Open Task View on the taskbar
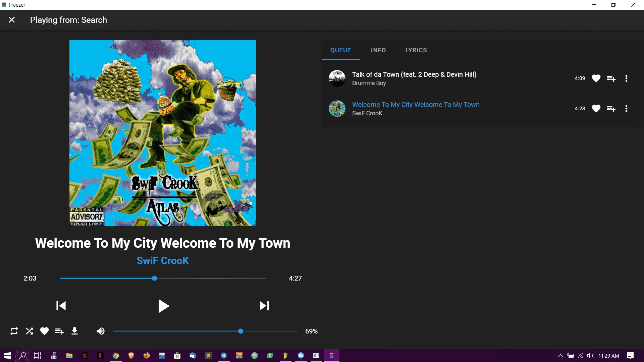Image resolution: width=644 pixels, height=362 pixels. (x=38, y=356)
